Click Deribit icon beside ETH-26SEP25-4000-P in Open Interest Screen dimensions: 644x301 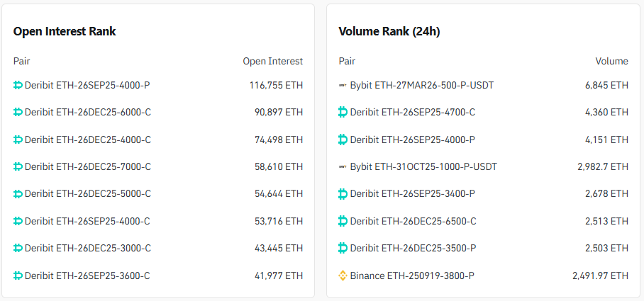18,85
